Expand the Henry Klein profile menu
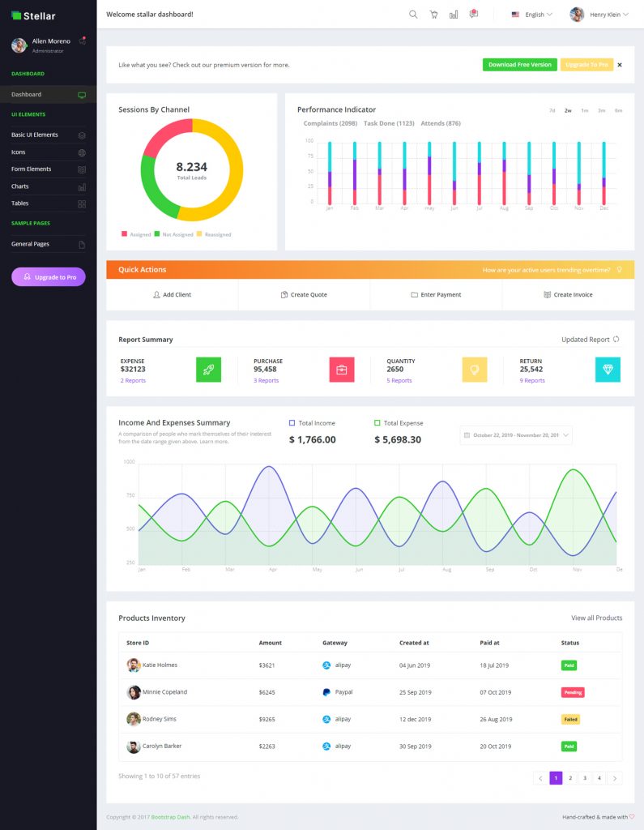This screenshot has height=830, width=644. [x=599, y=15]
